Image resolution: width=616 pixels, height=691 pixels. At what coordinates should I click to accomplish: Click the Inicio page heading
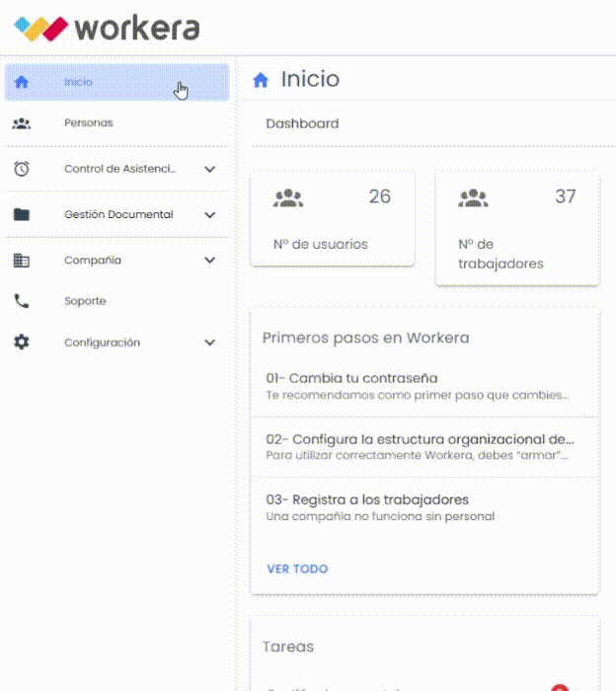(x=310, y=79)
